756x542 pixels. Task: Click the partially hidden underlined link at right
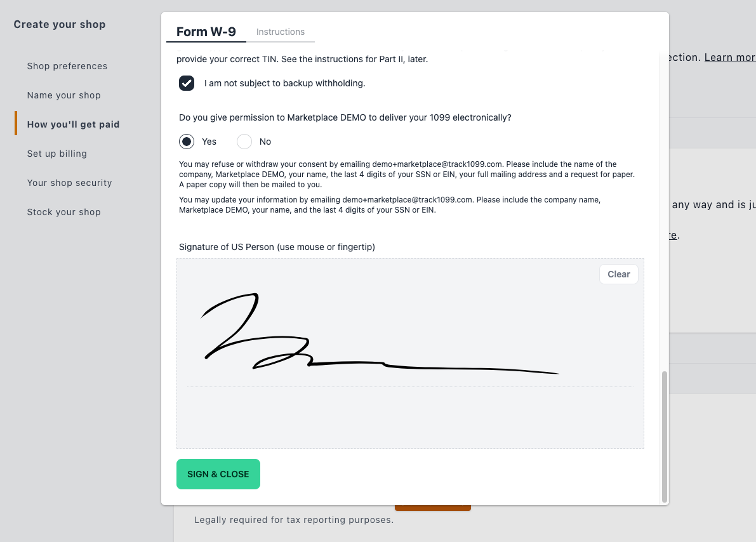pyautogui.click(x=673, y=235)
